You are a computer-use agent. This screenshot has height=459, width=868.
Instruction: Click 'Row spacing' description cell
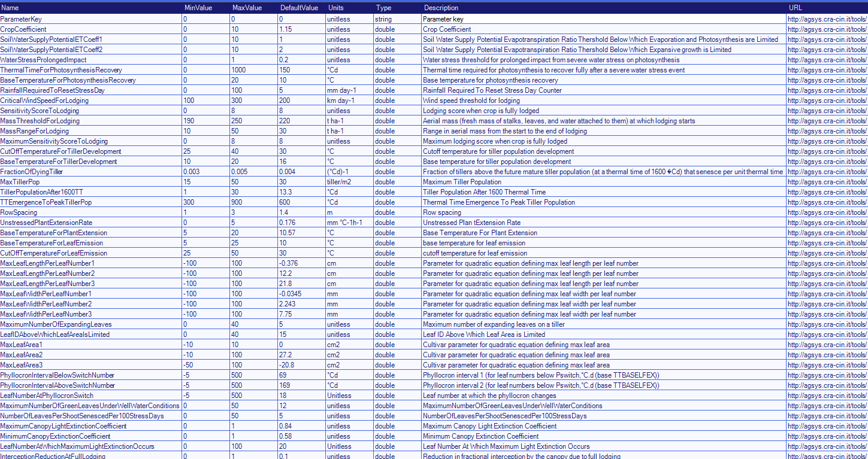point(604,212)
